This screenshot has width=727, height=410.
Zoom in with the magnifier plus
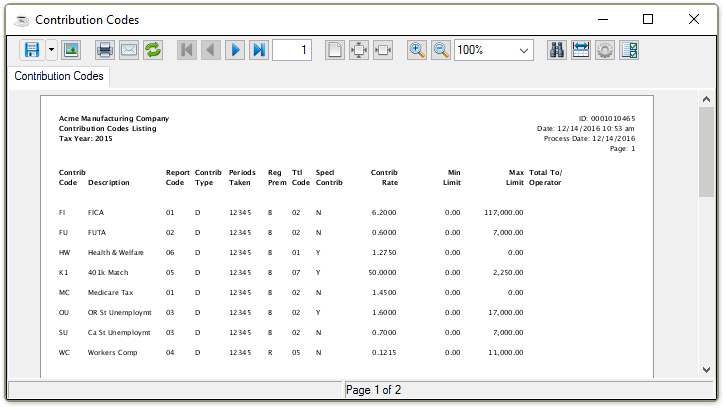(x=417, y=50)
